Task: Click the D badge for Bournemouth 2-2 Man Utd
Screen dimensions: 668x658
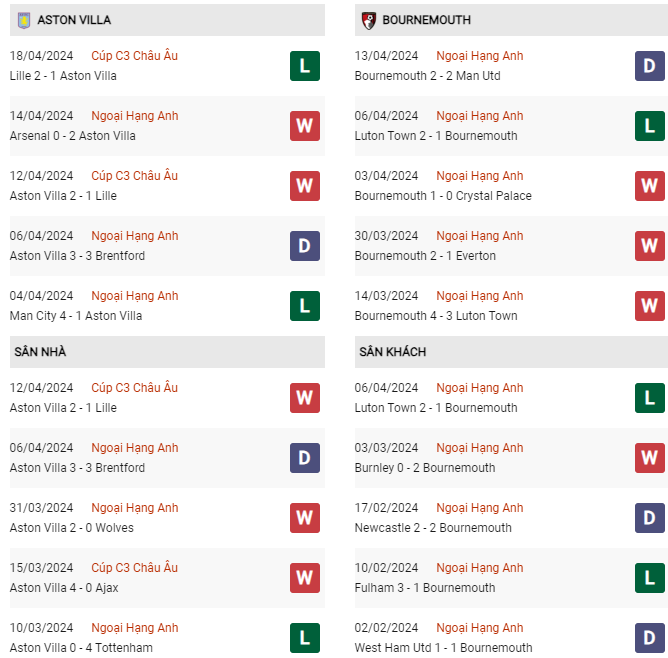Action: pos(649,66)
